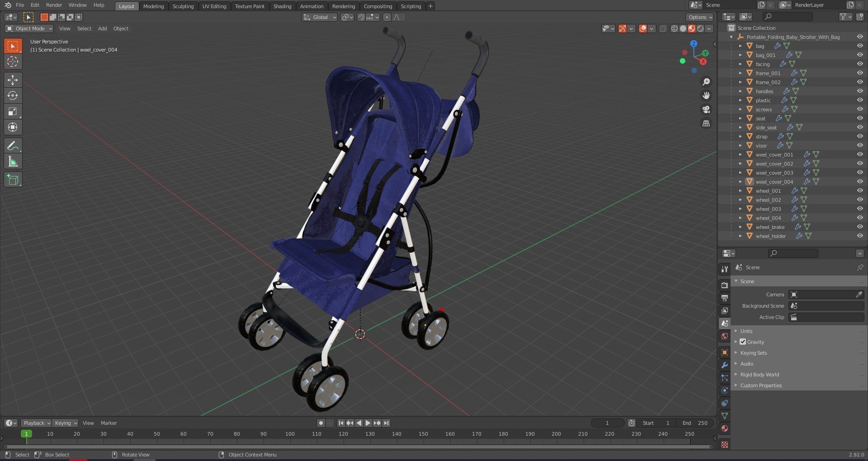Viewport: 868px width, 461px height.
Task: Pick the Add Cube tool
Action: [13, 180]
